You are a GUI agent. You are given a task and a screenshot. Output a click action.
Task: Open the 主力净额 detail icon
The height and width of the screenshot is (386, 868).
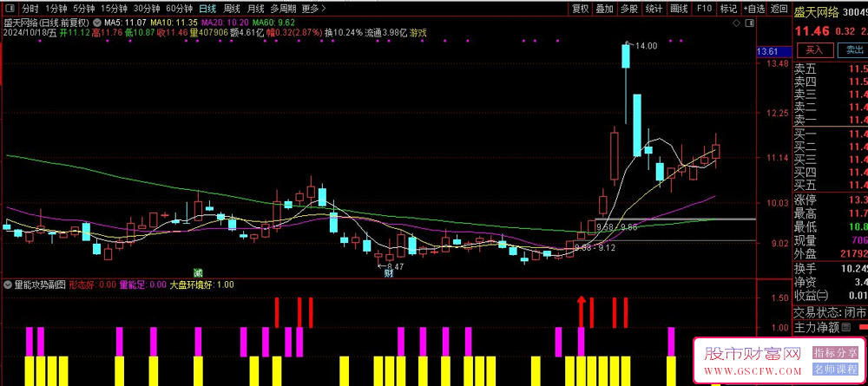[x=845, y=327]
